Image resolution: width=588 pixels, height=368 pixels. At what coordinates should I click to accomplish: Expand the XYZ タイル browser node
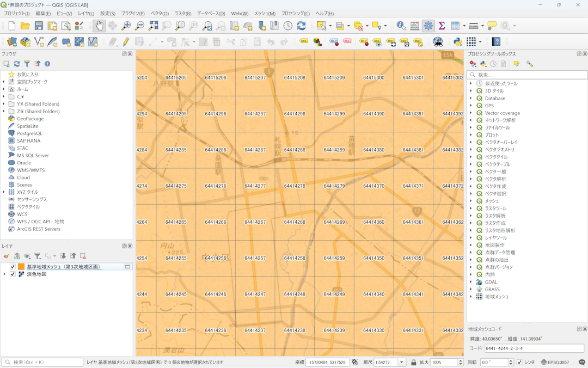pos(4,192)
